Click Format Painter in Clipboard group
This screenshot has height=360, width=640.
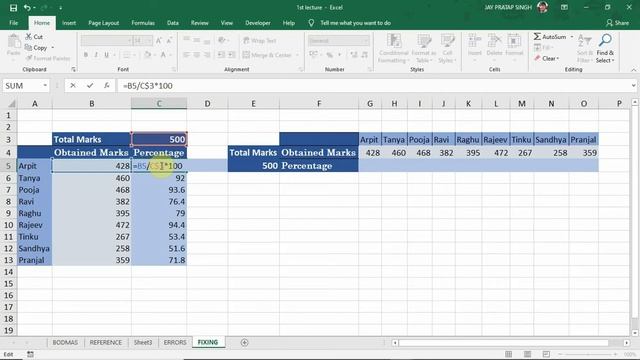(x=48, y=58)
